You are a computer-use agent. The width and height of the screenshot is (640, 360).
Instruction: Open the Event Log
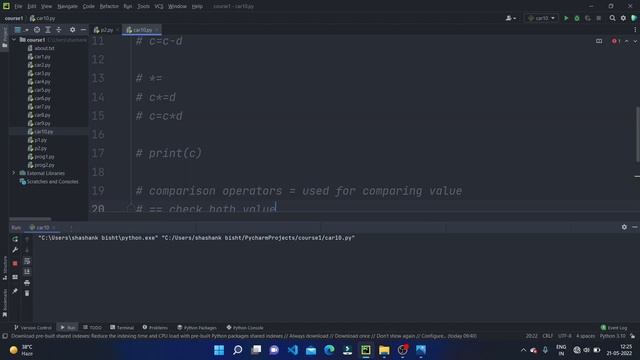[x=613, y=327]
